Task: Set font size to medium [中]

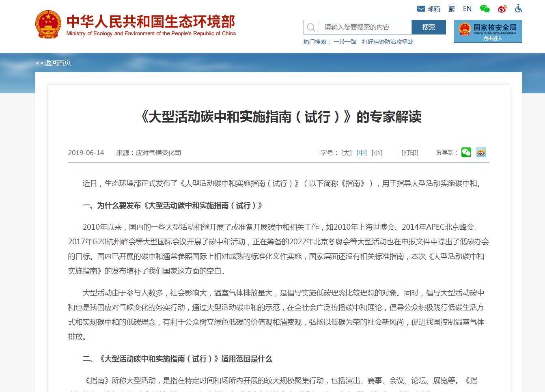Action: (362, 153)
